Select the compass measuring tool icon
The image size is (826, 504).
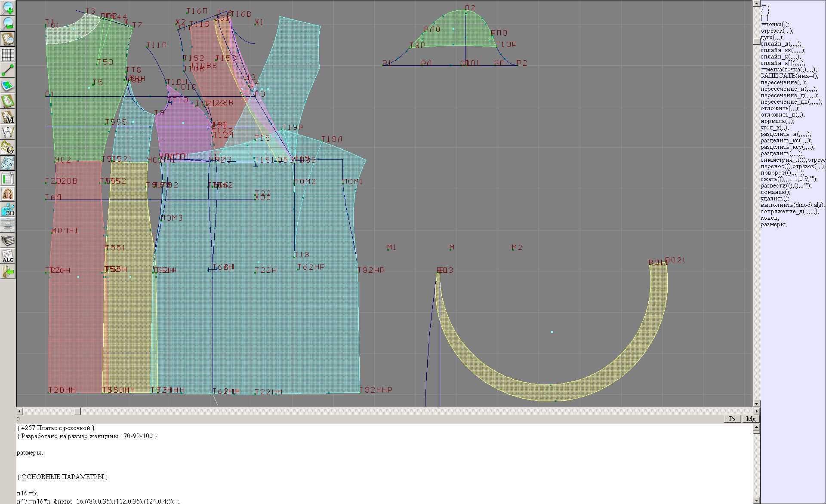coord(8,132)
